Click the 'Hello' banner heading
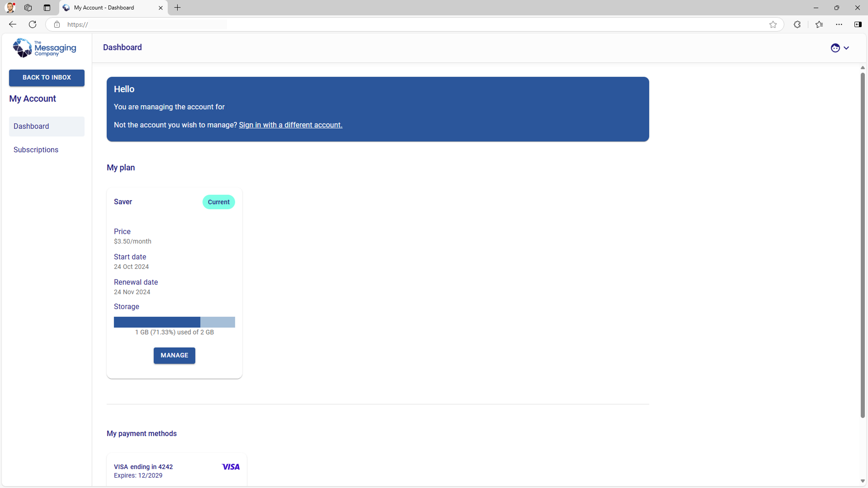Screen dimensions: 868x488 124,89
